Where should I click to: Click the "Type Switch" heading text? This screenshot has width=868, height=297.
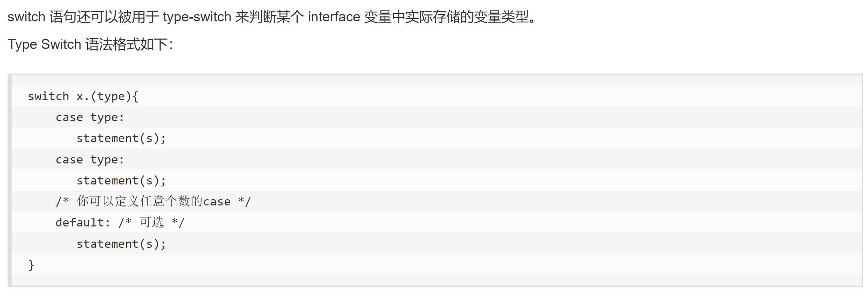[44, 44]
